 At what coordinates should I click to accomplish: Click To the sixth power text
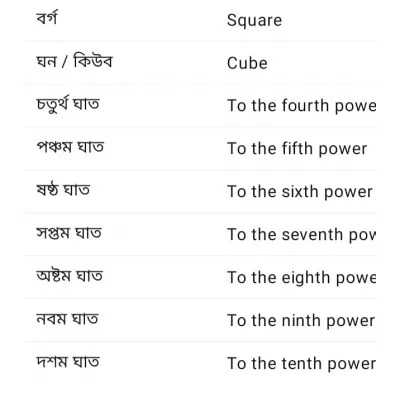(x=300, y=192)
